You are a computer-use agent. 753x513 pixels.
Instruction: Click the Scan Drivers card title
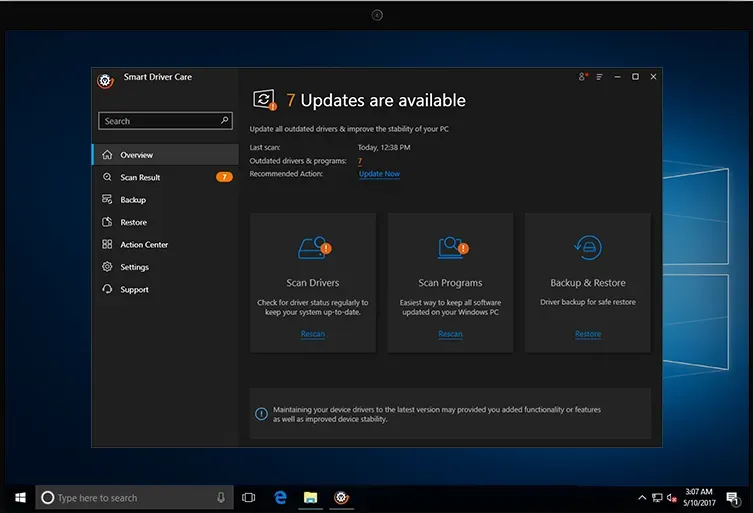[x=313, y=283]
